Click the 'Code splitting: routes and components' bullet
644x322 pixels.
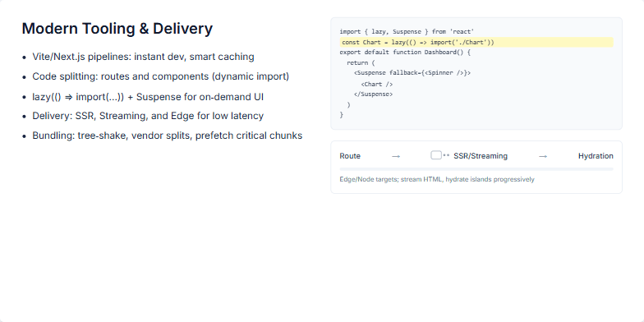pyautogui.click(x=161, y=76)
